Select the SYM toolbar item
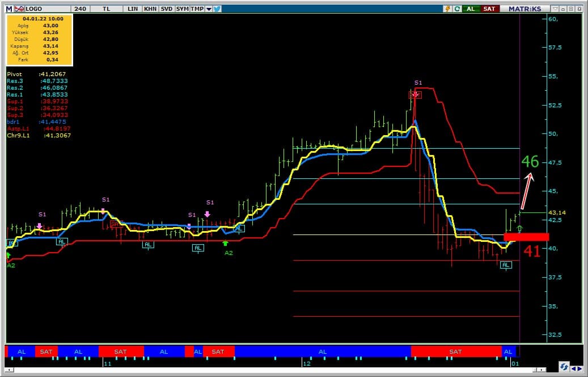Image resolution: width=588 pixels, height=377 pixels. 182,9
